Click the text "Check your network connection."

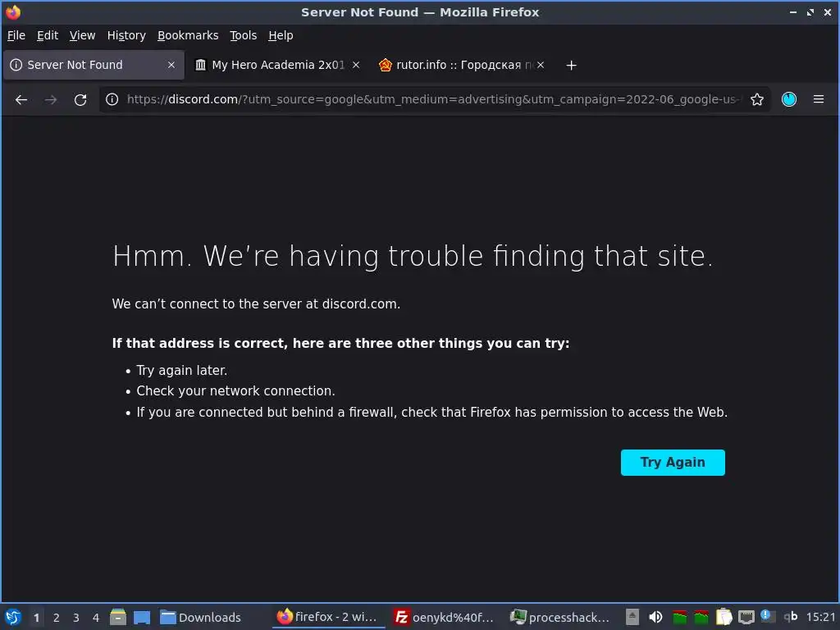(x=235, y=391)
